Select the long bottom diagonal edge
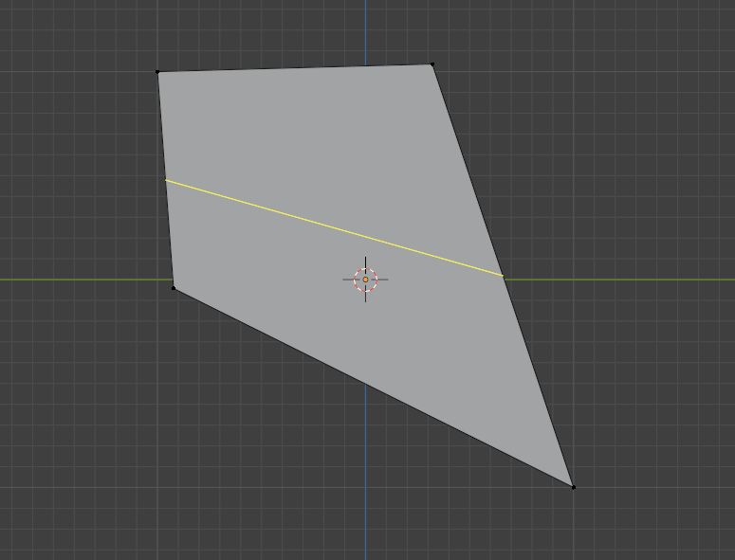The height and width of the screenshot is (560, 735). tap(373, 388)
